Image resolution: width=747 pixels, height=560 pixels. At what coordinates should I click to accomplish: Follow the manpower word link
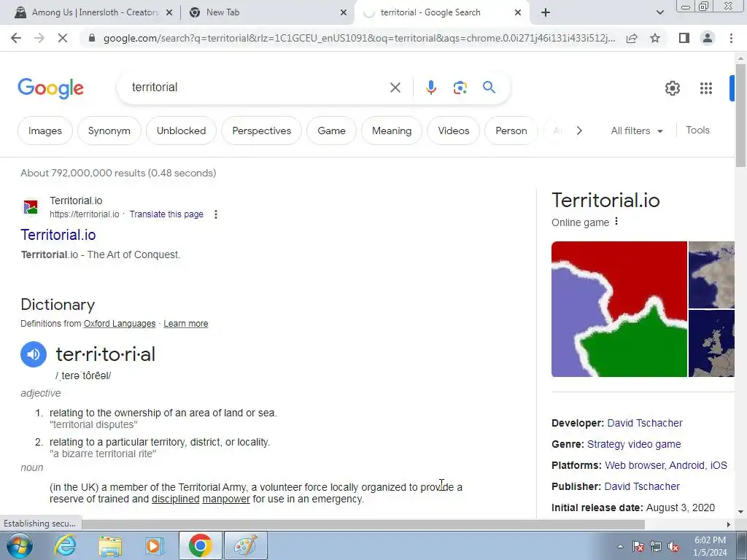click(x=226, y=499)
